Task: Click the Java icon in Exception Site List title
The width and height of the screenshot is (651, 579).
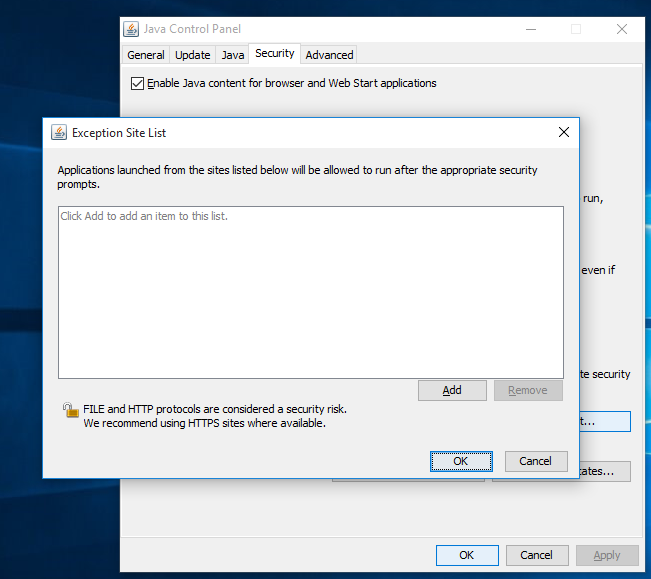Action: 59,132
